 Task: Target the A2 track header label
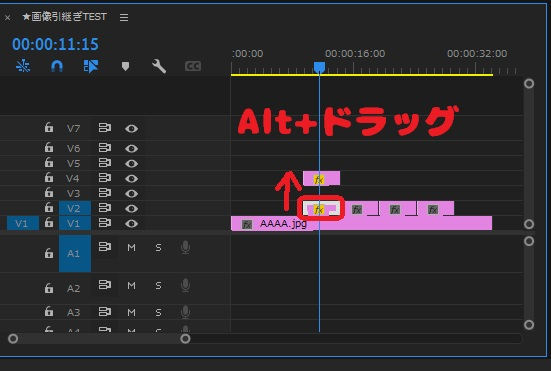pos(73,288)
